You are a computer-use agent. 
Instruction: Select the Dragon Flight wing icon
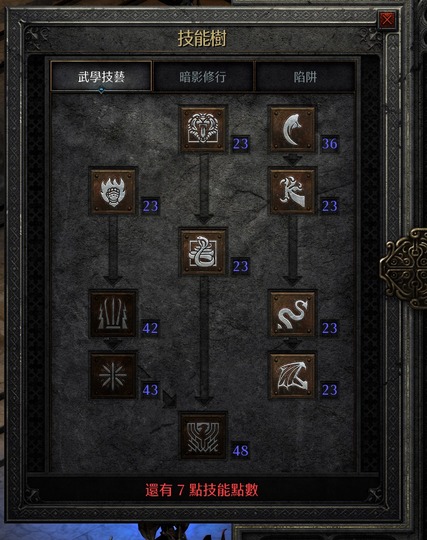point(292,375)
